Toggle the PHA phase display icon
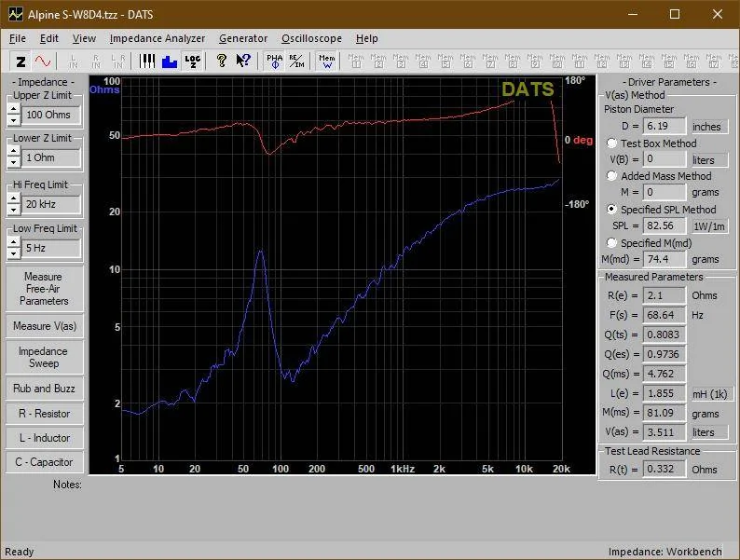Screen dimensions: 740x560 (274, 61)
